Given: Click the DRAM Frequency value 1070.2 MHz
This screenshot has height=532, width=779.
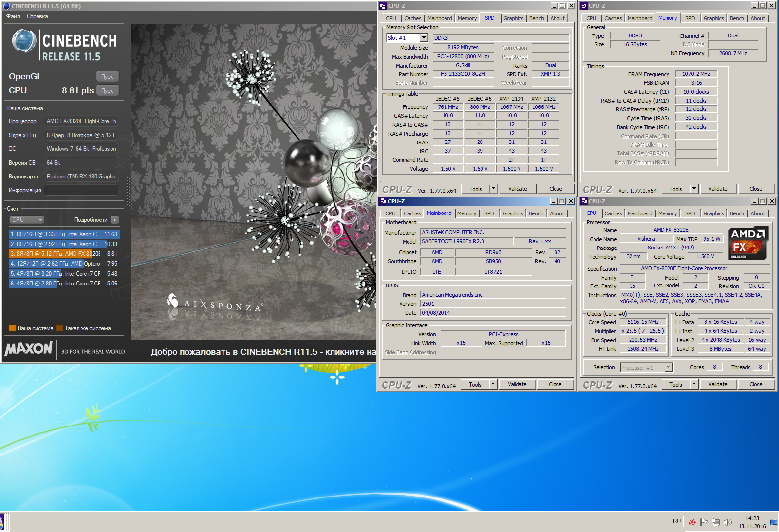Looking at the screenshot, I should [696, 74].
